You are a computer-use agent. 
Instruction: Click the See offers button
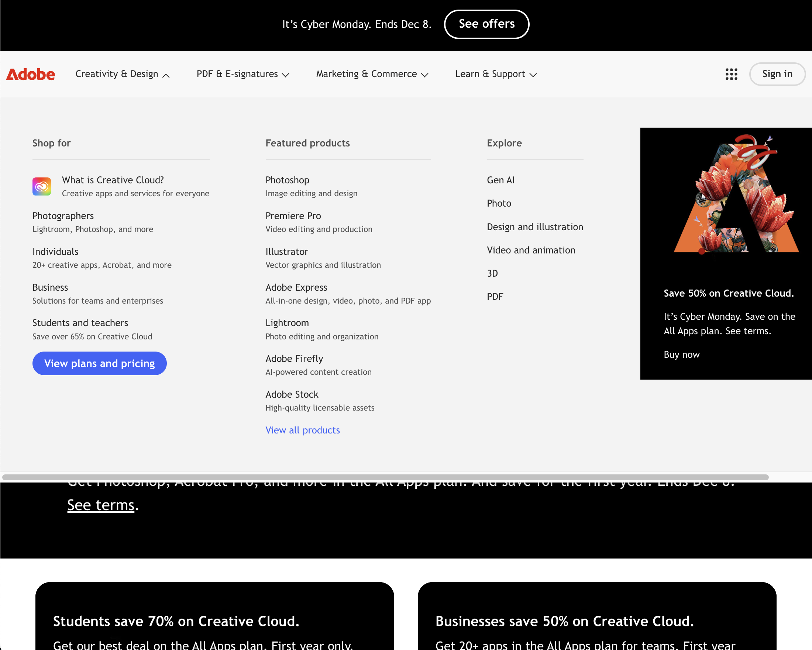point(486,24)
